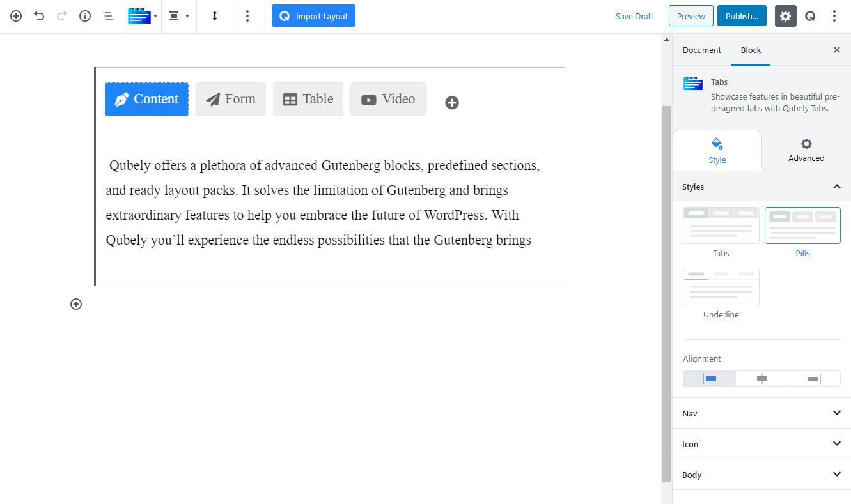Choose the Underline style thumbnail
This screenshot has height=504, width=851.
pyautogui.click(x=721, y=286)
